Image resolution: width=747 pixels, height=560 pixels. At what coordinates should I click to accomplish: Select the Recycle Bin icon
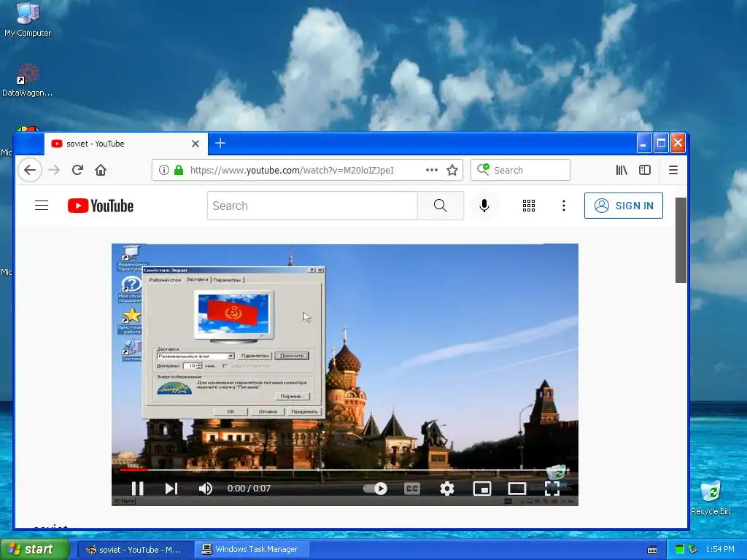[x=711, y=497]
